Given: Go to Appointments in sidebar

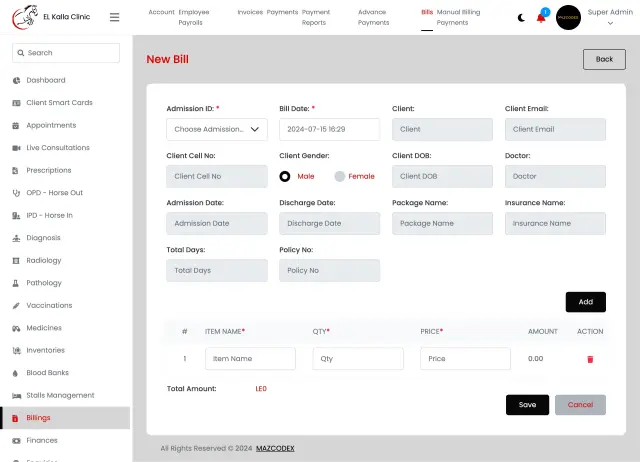Looking at the screenshot, I should (51, 125).
